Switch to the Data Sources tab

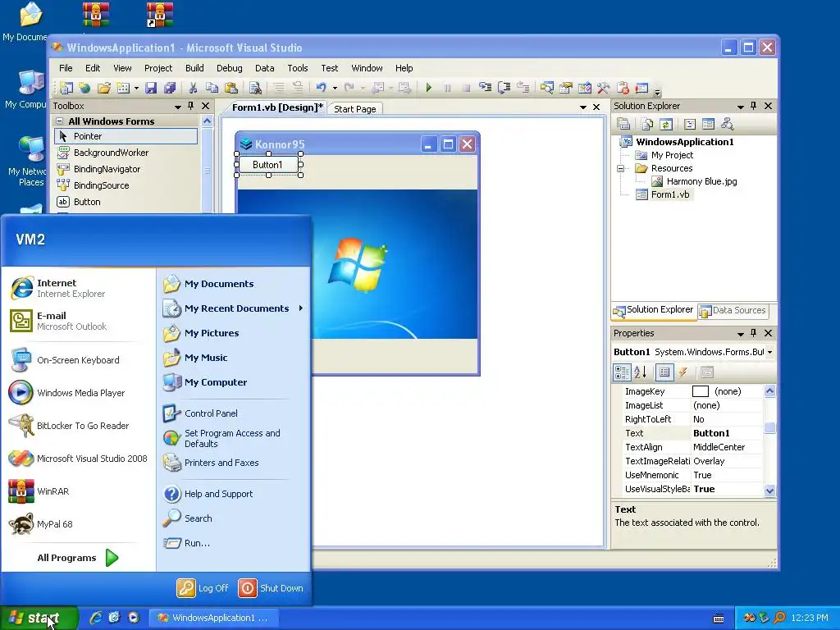tap(733, 310)
